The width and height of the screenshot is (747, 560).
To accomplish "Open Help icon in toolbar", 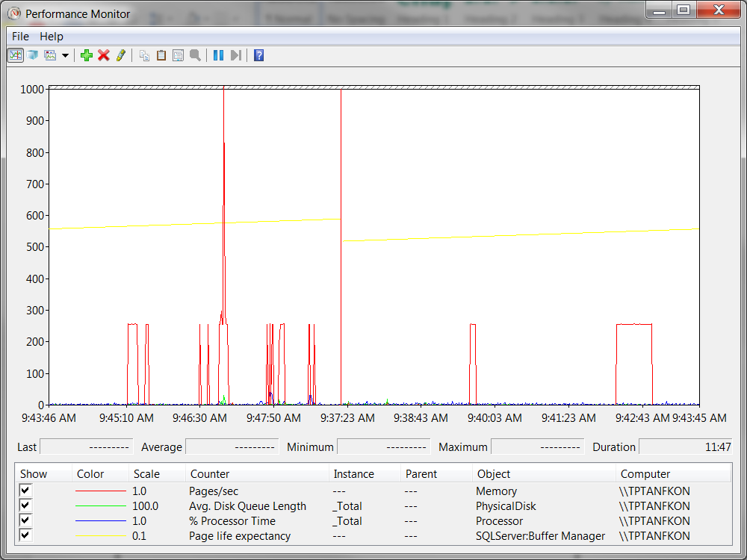I will tap(258, 55).
